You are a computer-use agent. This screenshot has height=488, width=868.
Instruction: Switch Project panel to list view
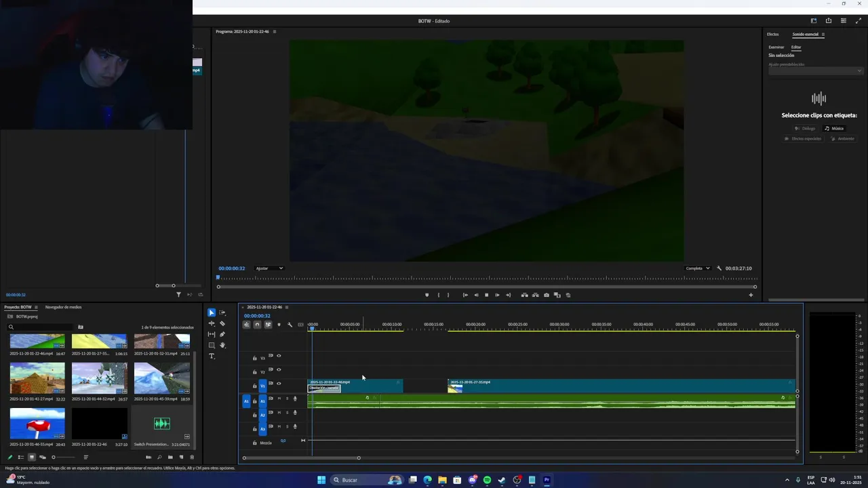(x=20, y=457)
